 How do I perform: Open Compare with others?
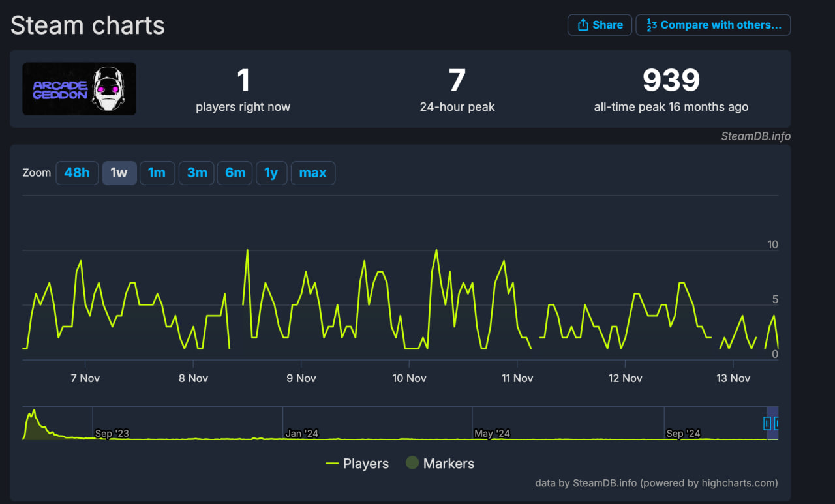(713, 25)
